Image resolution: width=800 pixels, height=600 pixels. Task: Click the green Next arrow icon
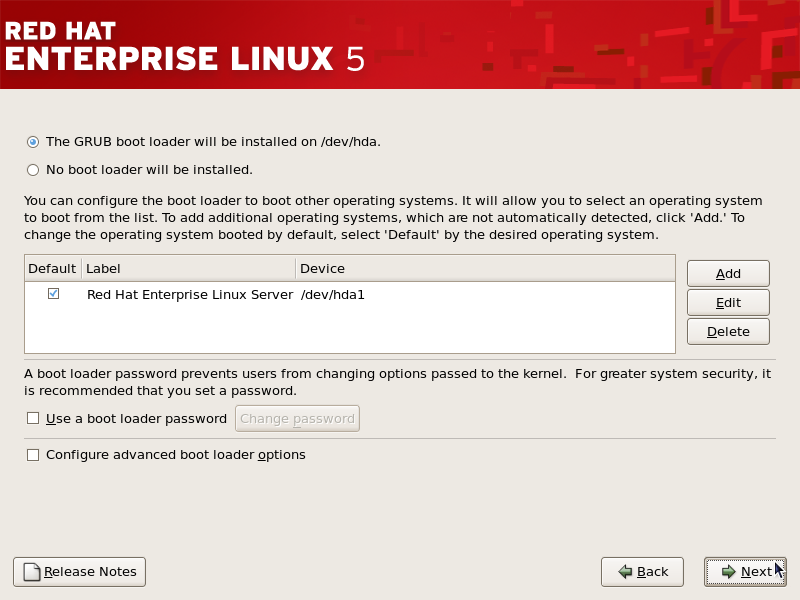[729, 572]
